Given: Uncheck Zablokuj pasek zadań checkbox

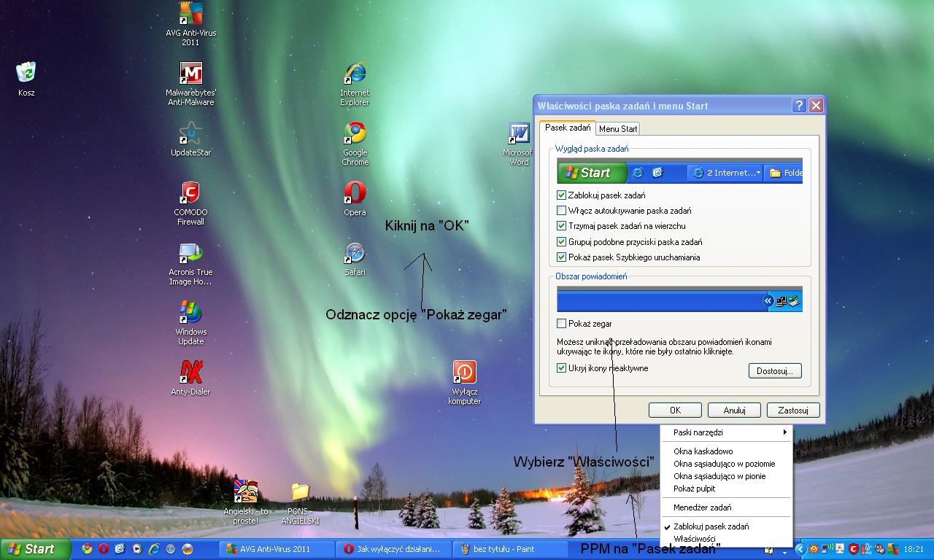Looking at the screenshot, I should pyautogui.click(x=561, y=195).
